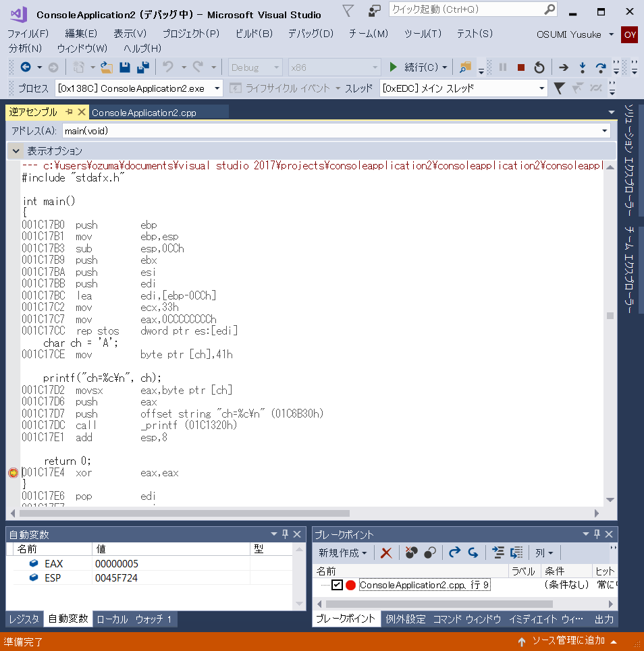This screenshot has width=644, height=651.
Task: Click the step into icon
Action: [583, 67]
